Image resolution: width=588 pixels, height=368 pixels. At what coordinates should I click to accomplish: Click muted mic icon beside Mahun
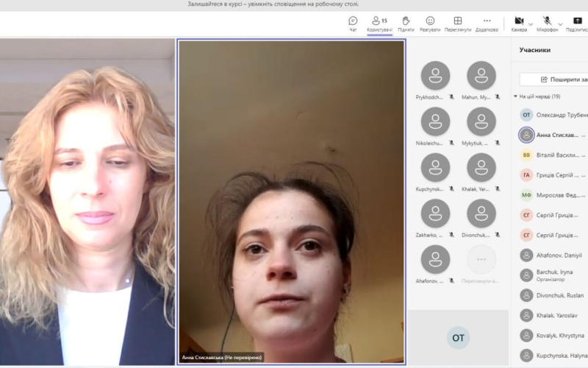tap(498, 97)
